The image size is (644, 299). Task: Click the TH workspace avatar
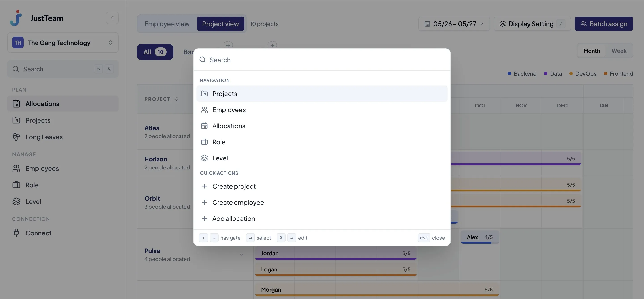(x=18, y=43)
